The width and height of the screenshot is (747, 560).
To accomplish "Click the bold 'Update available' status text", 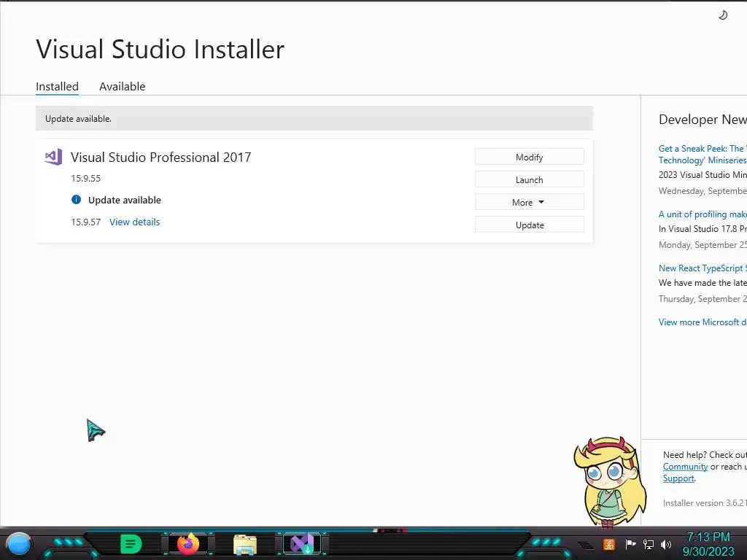I will [x=124, y=200].
